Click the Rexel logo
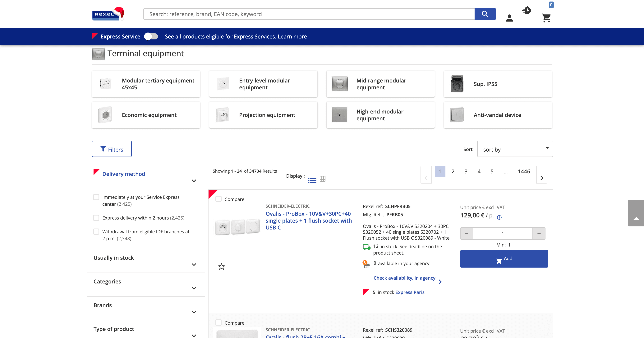The width and height of the screenshot is (644, 338). pos(108,14)
